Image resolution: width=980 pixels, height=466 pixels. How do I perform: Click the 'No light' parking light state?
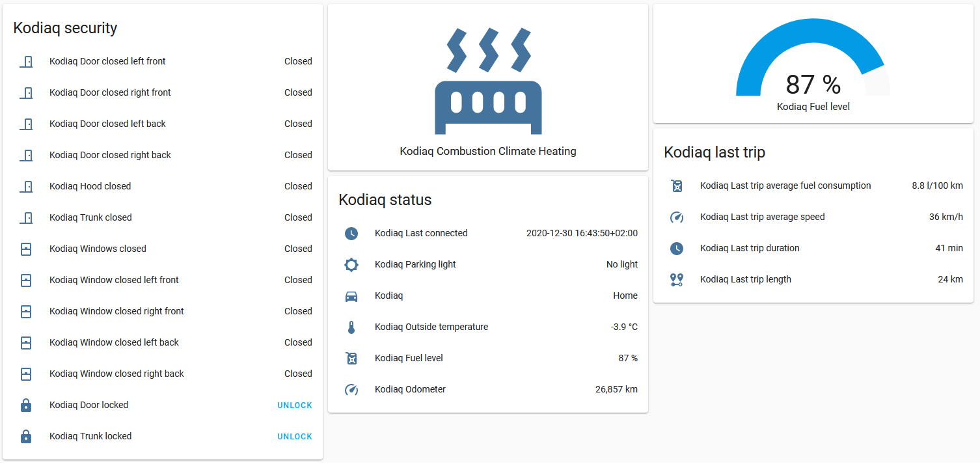pyautogui.click(x=622, y=264)
